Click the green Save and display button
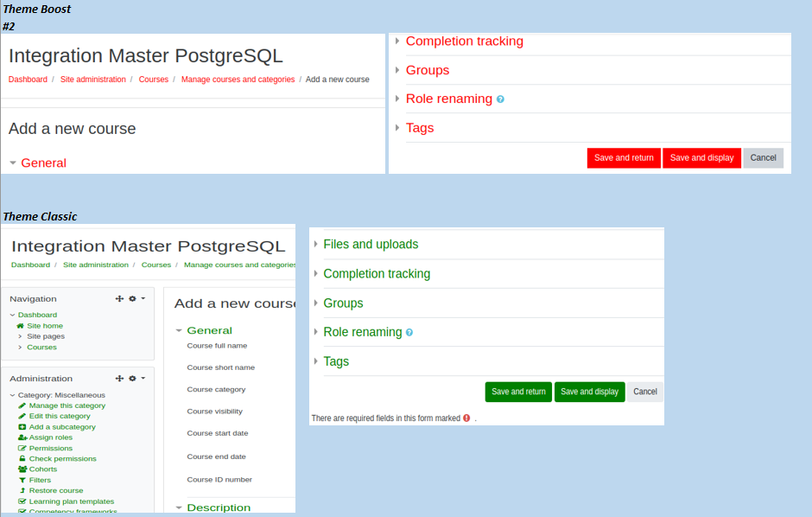 coord(589,392)
